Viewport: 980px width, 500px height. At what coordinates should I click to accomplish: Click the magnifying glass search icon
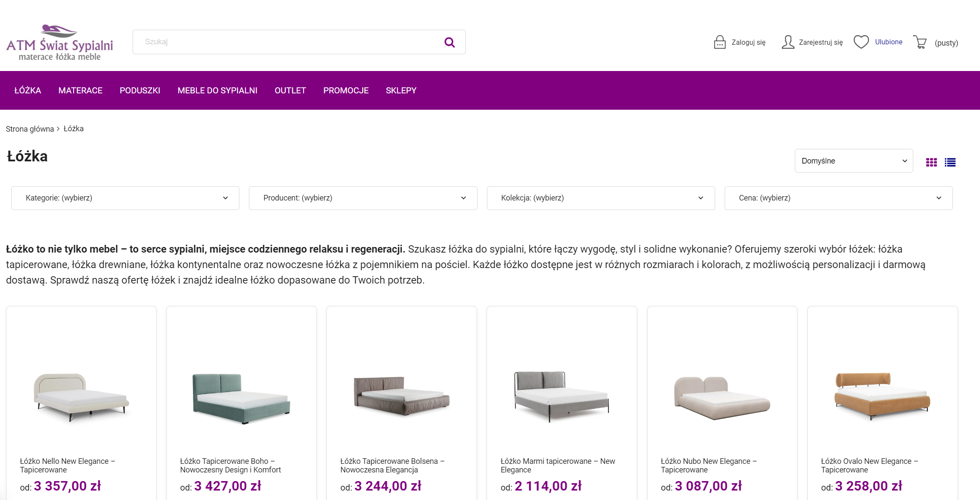(450, 42)
